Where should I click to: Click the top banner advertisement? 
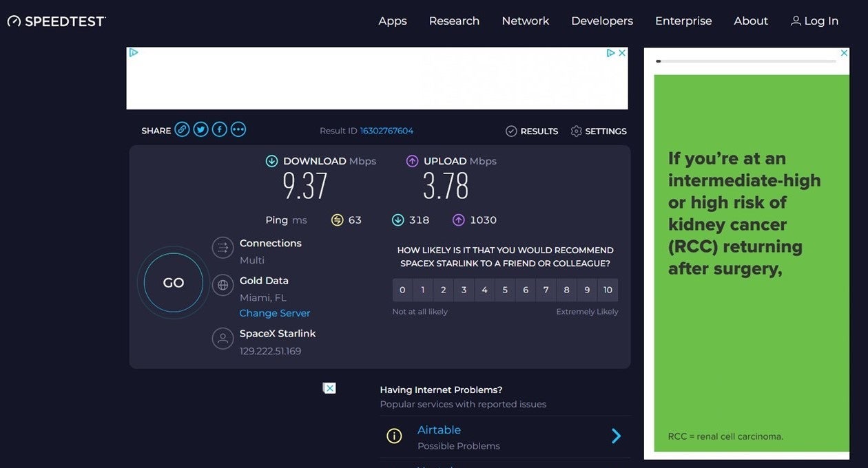coord(377,78)
